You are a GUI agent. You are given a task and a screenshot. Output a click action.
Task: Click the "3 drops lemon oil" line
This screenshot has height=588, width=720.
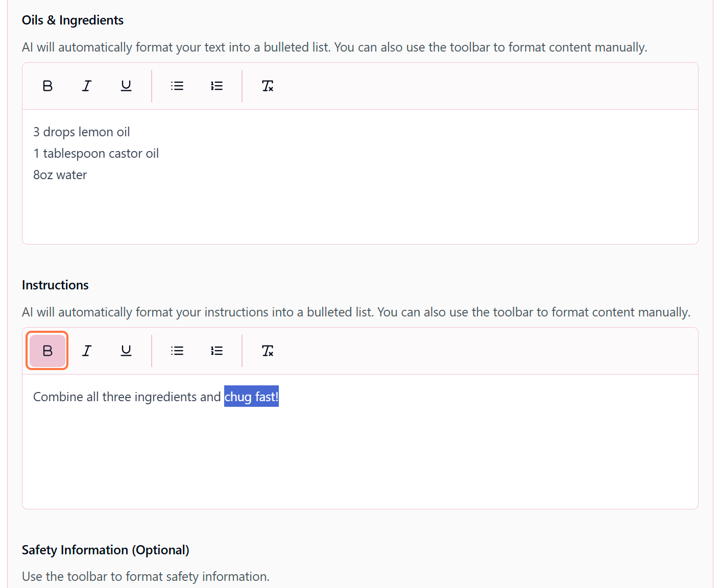(x=82, y=132)
